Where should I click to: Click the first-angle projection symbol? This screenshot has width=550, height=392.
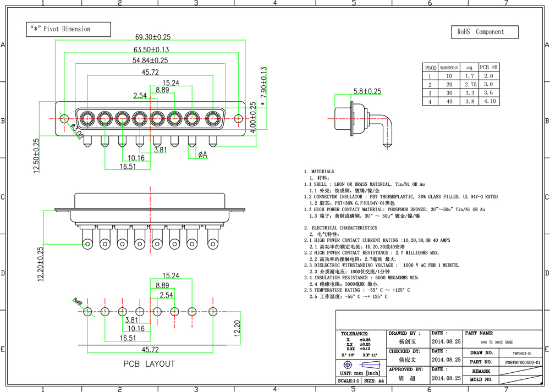[x=370, y=366]
